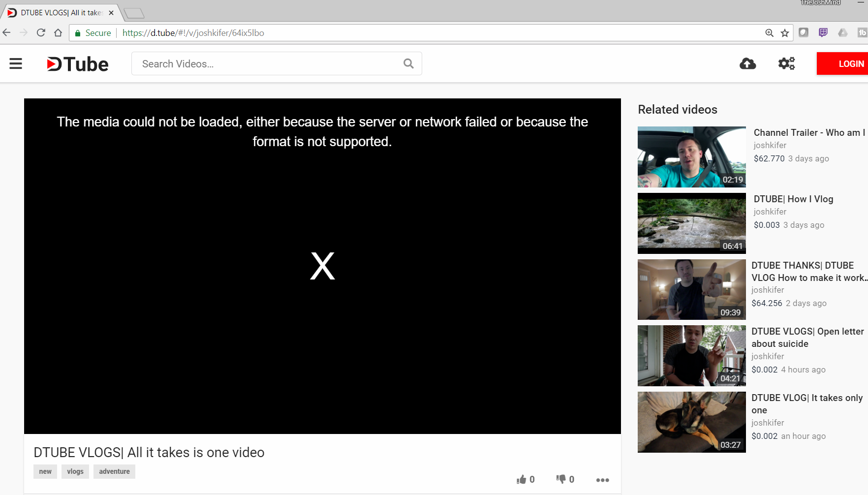
Task: Click the 'new' tag
Action: 45,471
